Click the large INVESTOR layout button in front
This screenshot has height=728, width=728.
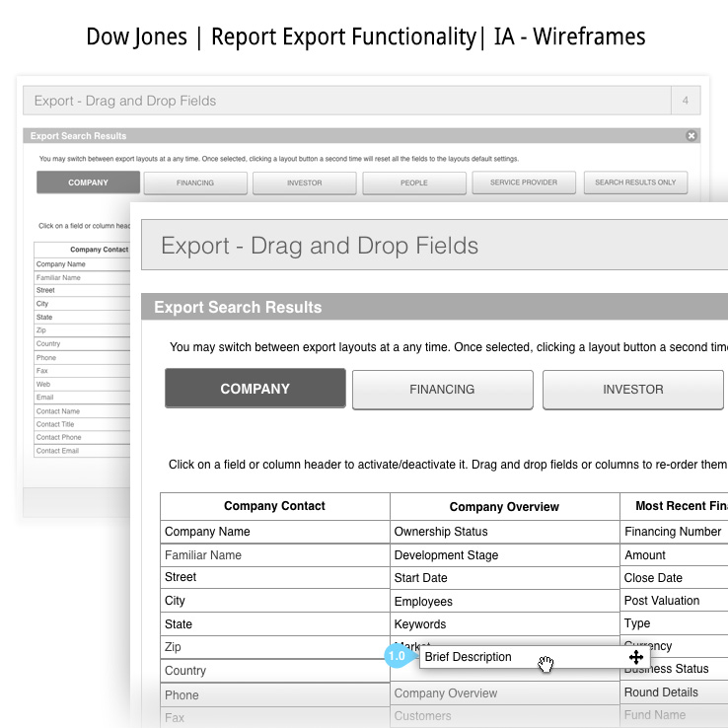tap(632, 390)
